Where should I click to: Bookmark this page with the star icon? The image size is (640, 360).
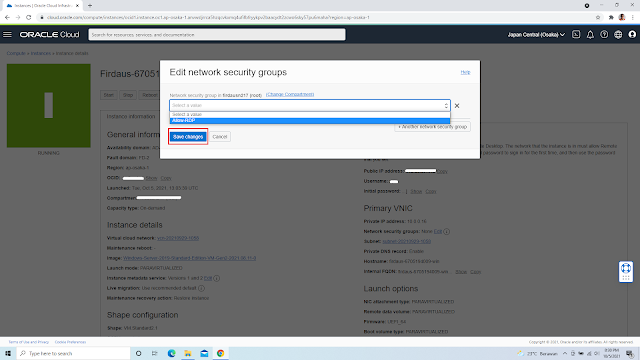pos(598,18)
